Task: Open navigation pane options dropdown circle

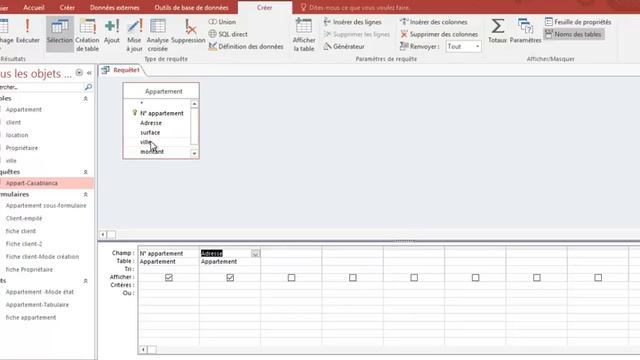Action: click(79, 73)
